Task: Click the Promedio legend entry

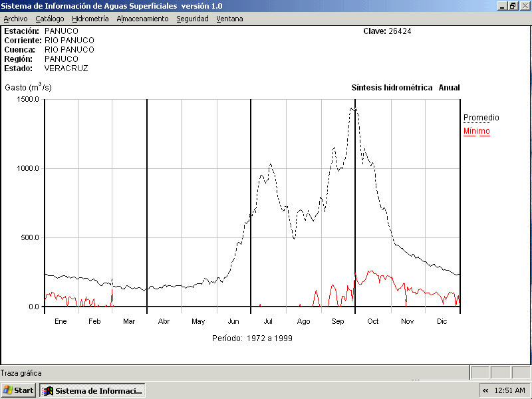Action: click(481, 118)
